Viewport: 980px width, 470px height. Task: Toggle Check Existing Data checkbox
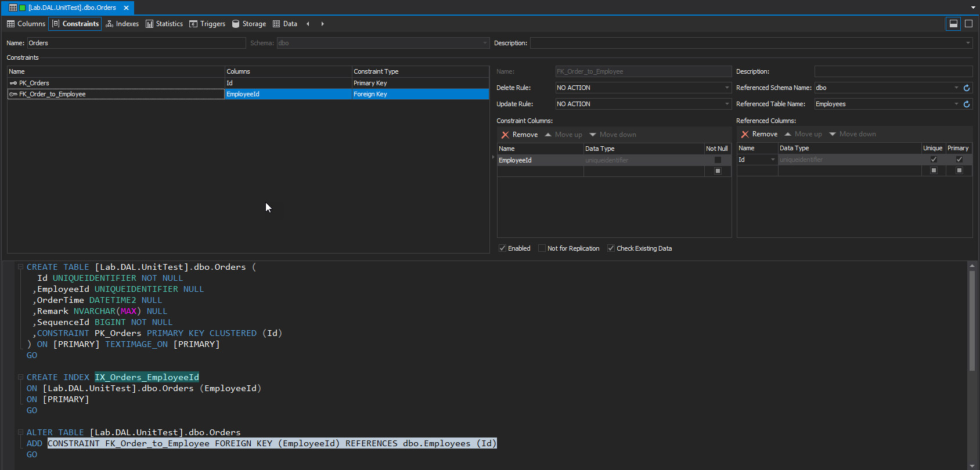[611, 248]
